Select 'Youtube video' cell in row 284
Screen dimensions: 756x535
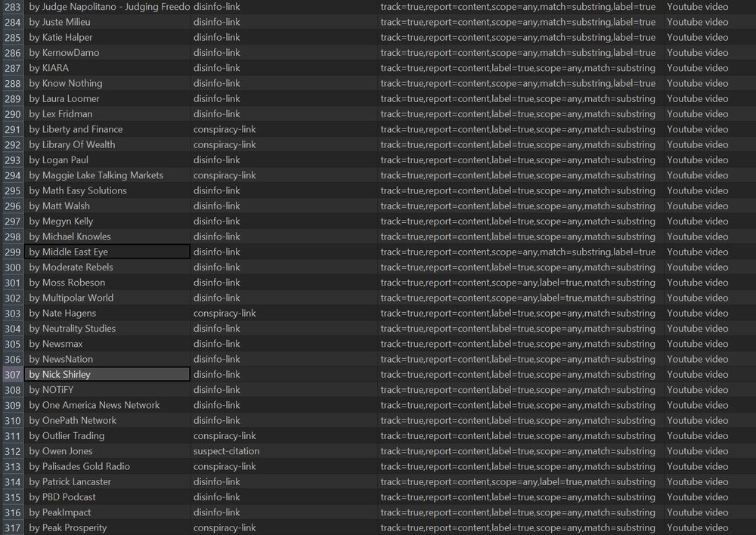[710, 22]
